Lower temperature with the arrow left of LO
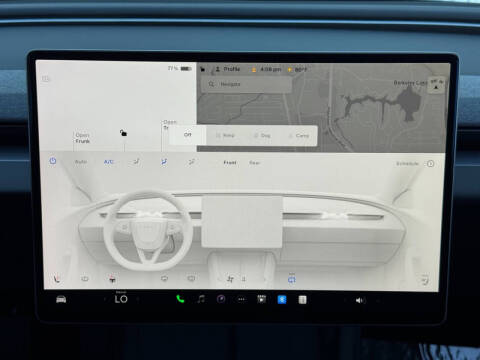The width and height of the screenshot is (480, 360). point(105,299)
